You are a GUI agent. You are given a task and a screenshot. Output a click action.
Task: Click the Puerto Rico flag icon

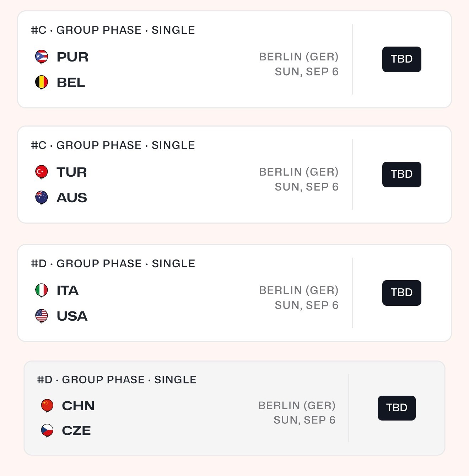42,57
